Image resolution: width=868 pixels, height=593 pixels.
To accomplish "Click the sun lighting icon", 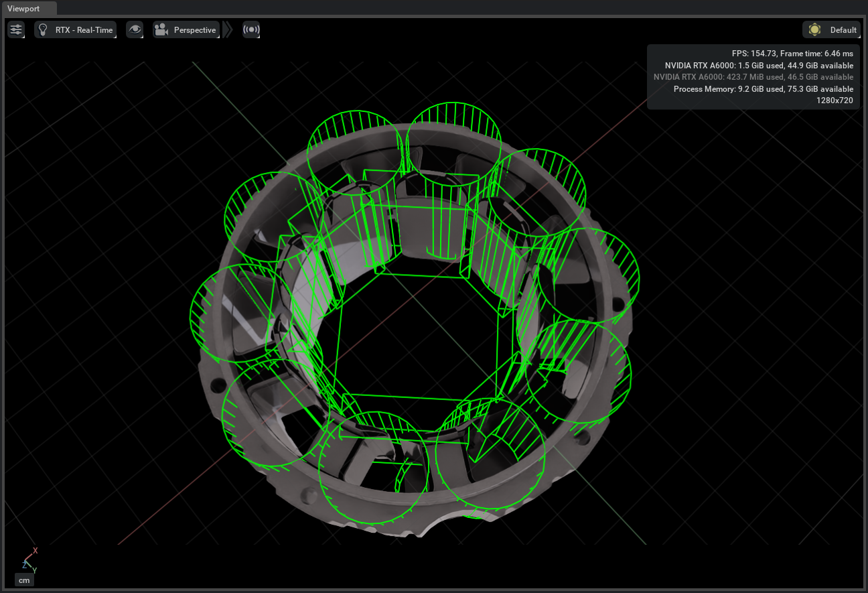I will pyautogui.click(x=814, y=29).
